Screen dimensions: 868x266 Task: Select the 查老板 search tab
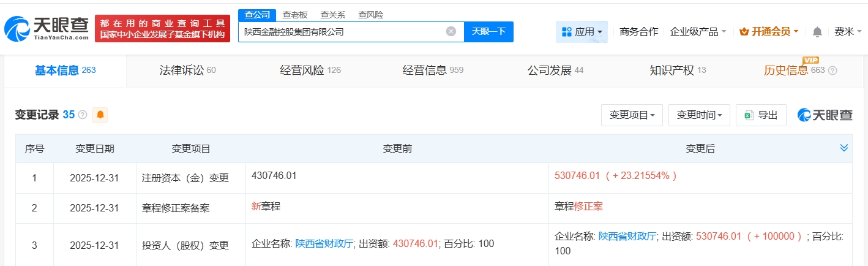tap(295, 15)
